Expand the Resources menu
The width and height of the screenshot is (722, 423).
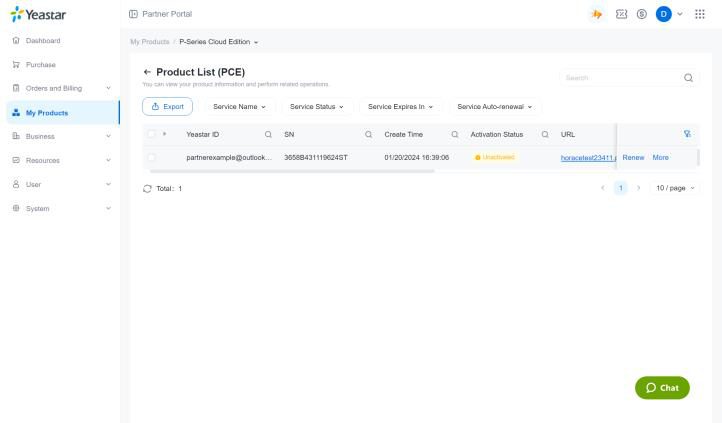[x=61, y=160]
